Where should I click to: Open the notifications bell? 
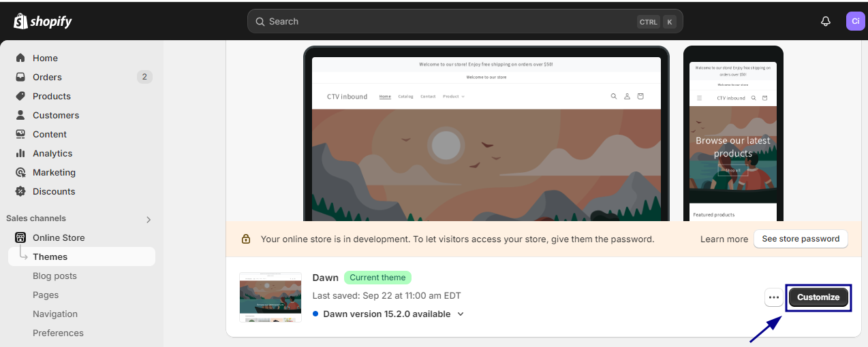826,21
